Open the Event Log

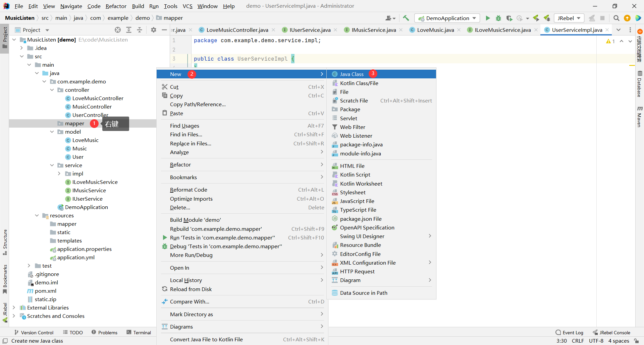[570, 332]
